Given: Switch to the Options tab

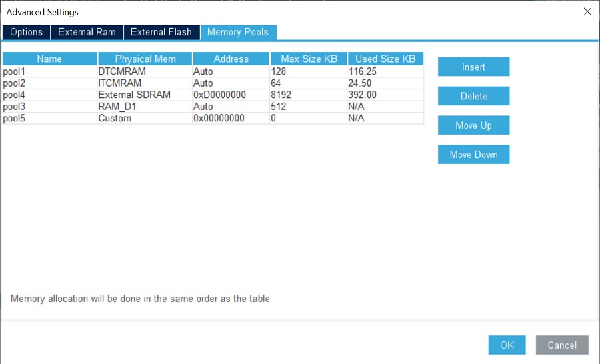Looking at the screenshot, I should pyautogui.click(x=27, y=32).
